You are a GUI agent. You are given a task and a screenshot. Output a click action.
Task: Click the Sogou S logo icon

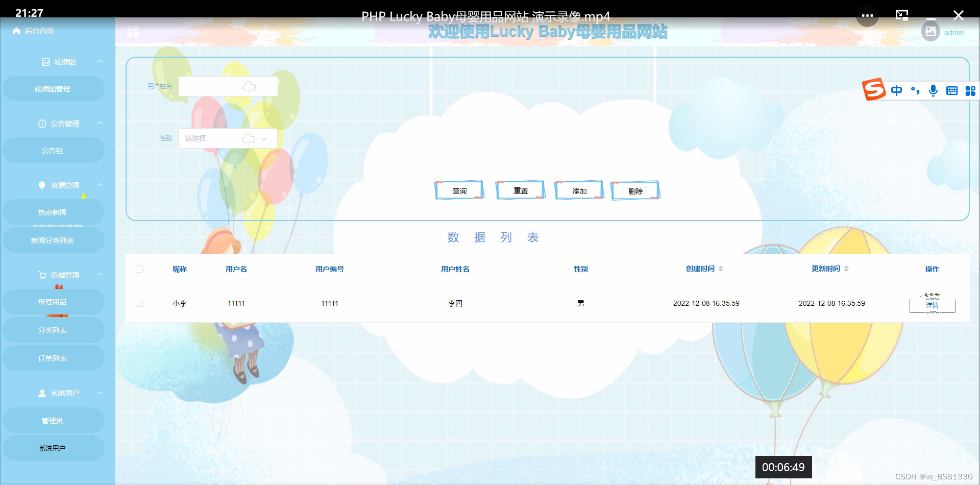874,90
